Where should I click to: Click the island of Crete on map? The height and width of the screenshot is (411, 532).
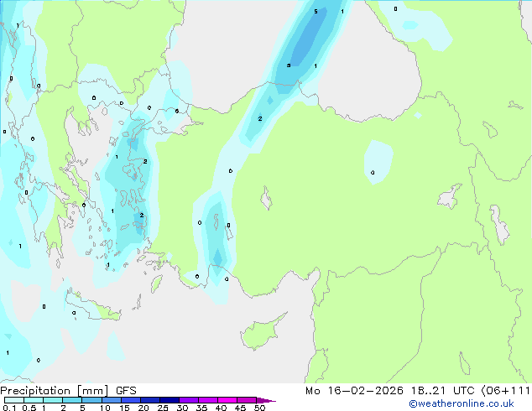(x=91, y=305)
